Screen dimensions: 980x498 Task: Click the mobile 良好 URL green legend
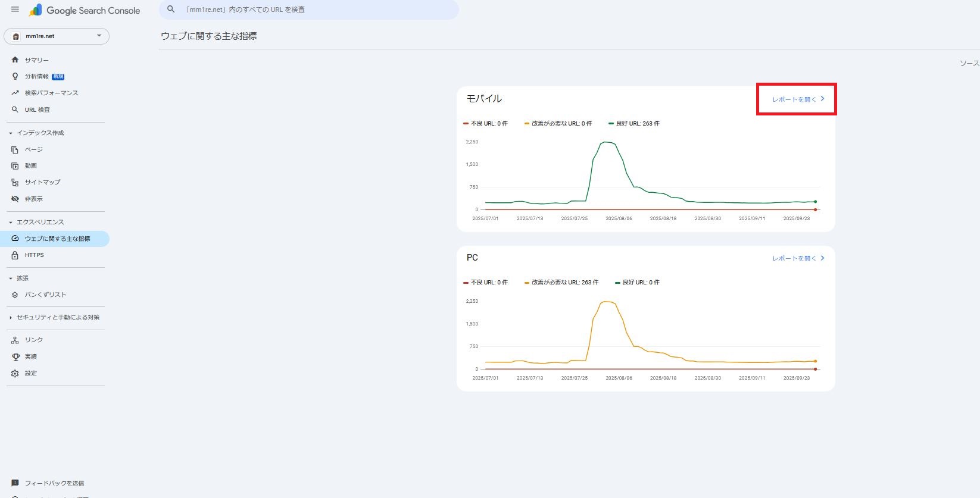pyautogui.click(x=634, y=124)
